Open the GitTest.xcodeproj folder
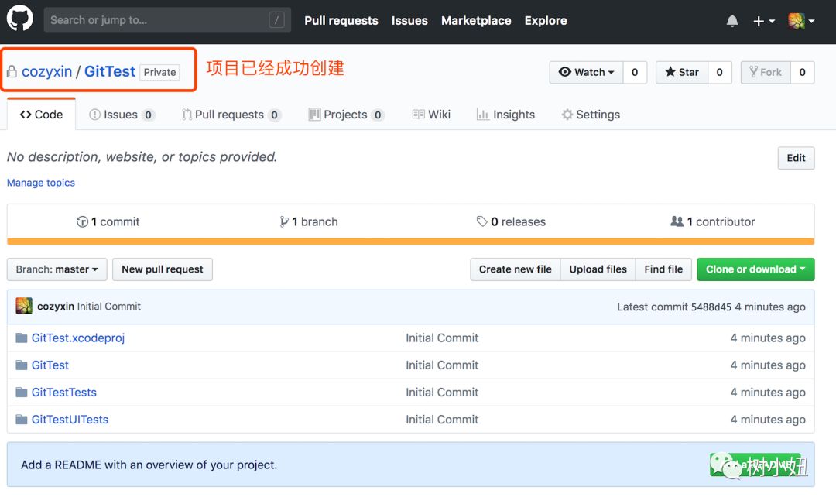 [78, 338]
